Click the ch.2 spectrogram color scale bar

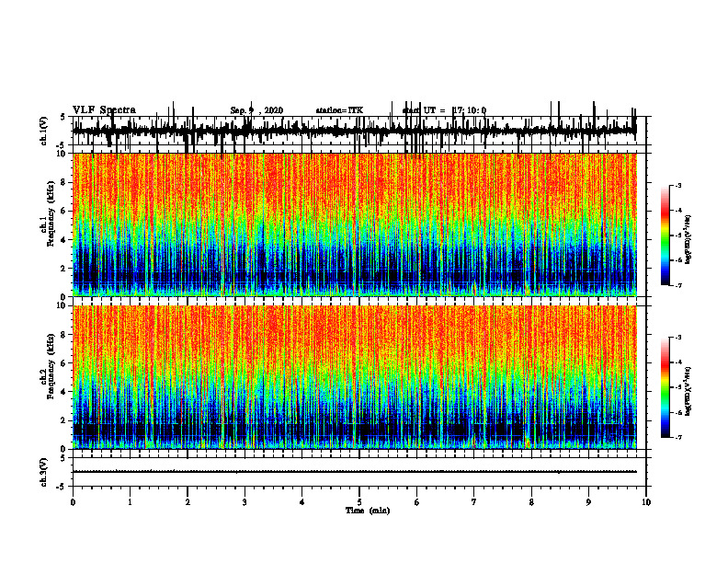tap(665, 387)
